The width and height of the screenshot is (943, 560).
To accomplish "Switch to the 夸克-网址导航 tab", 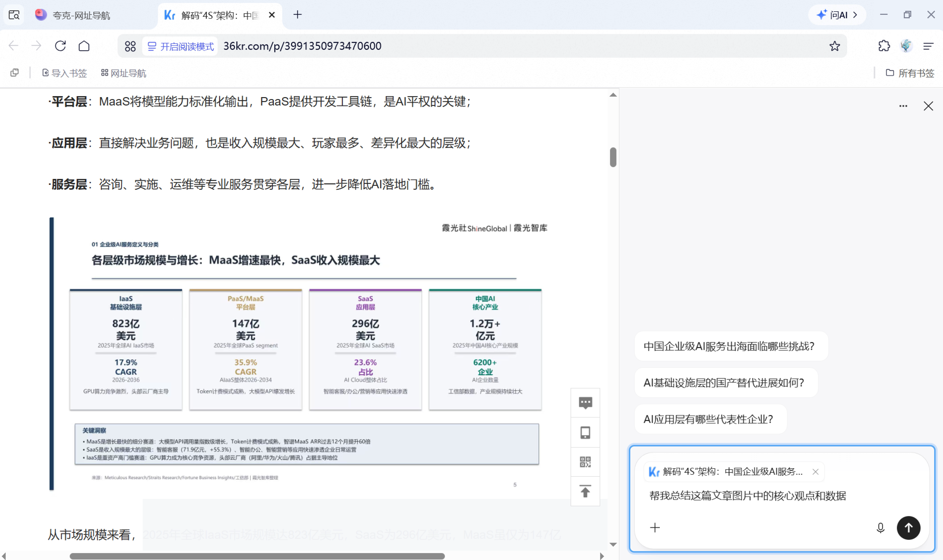I will [81, 15].
